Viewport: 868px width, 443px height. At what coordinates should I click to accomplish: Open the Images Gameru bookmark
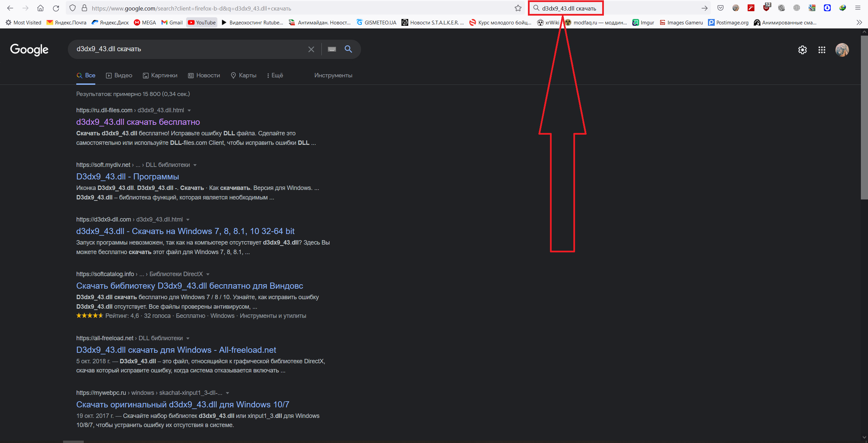pyautogui.click(x=682, y=22)
